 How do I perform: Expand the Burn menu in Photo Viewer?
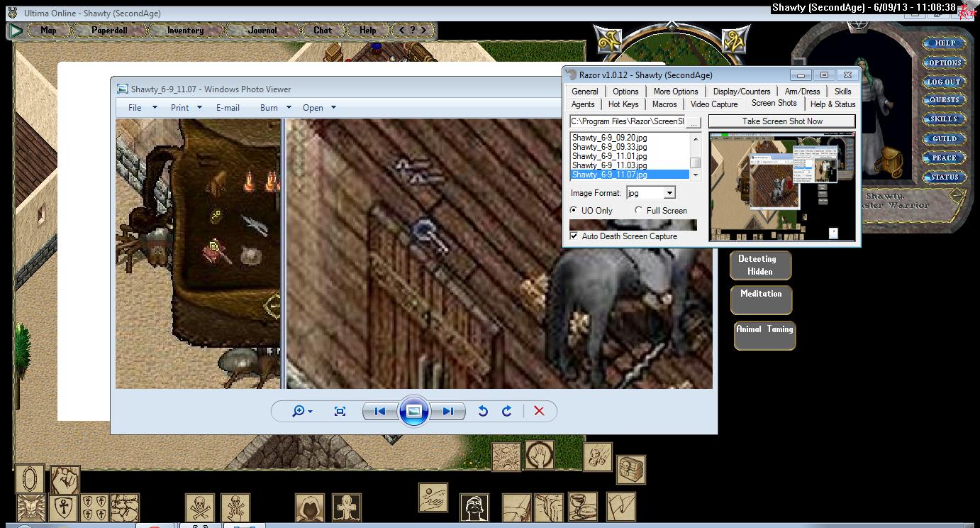click(x=275, y=108)
